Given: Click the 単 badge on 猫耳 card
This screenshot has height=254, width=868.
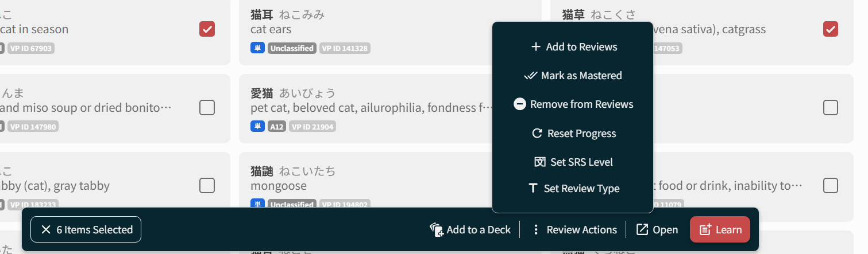Looking at the screenshot, I should [257, 48].
